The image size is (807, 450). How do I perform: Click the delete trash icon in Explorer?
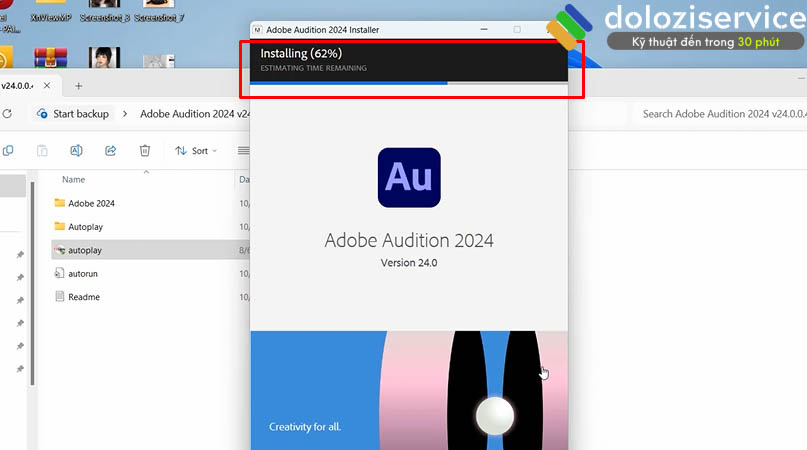pyautogui.click(x=145, y=151)
